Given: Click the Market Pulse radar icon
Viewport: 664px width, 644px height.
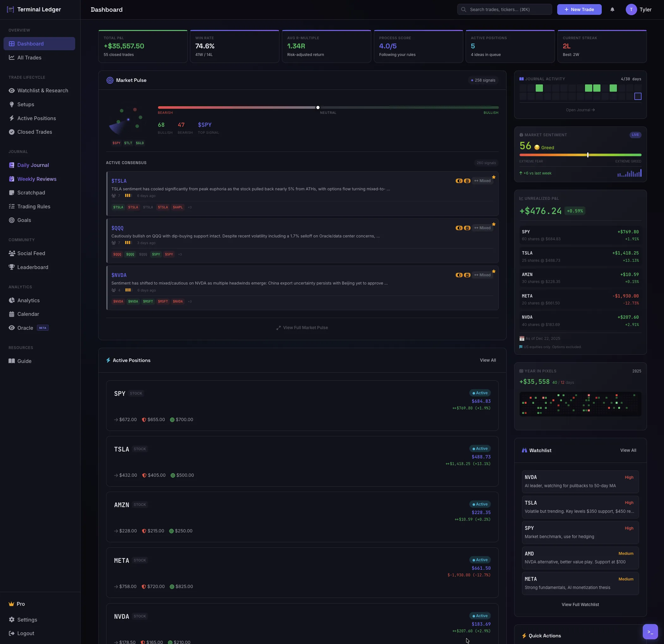Looking at the screenshot, I should pos(110,80).
